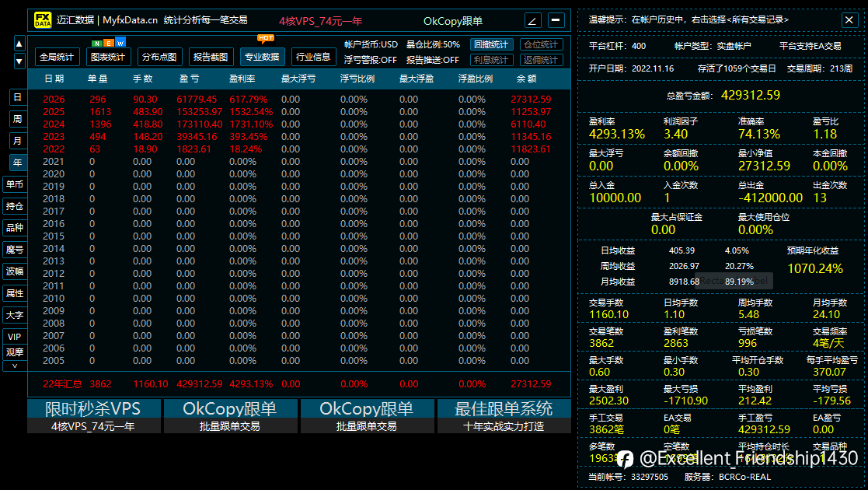Click the pencil edit icon in title bar
The height and width of the screenshot is (490, 868).
532,20
